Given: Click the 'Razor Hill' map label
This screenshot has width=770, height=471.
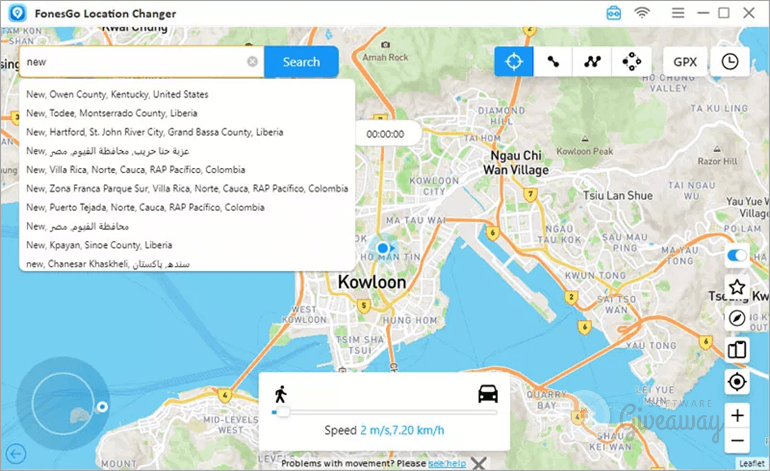Looking at the screenshot, I should (717, 161).
